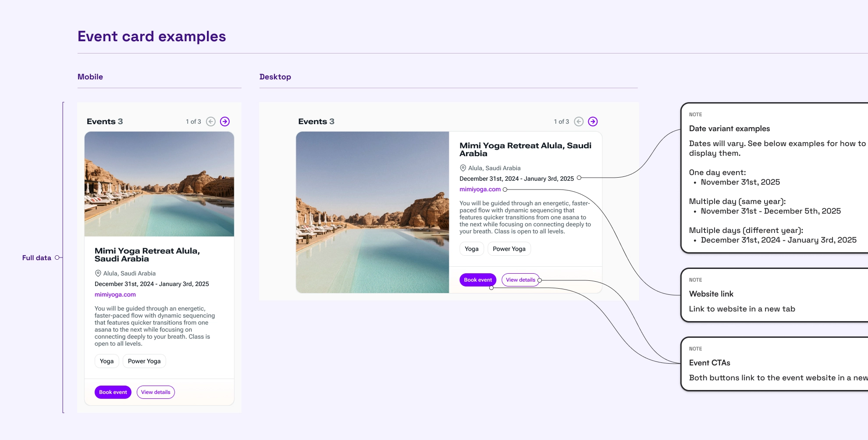Click the mobile card pool image
The height and width of the screenshot is (440, 868).
[x=159, y=184]
